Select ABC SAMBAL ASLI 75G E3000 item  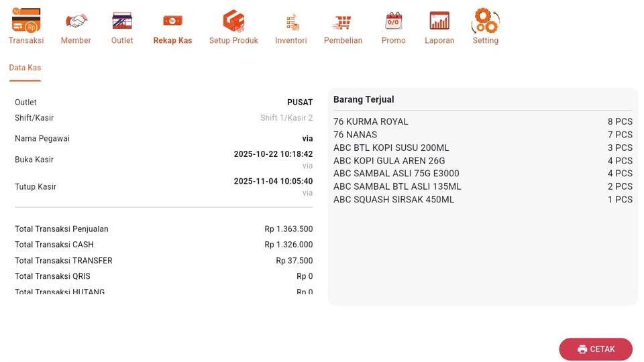[x=396, y=174]
